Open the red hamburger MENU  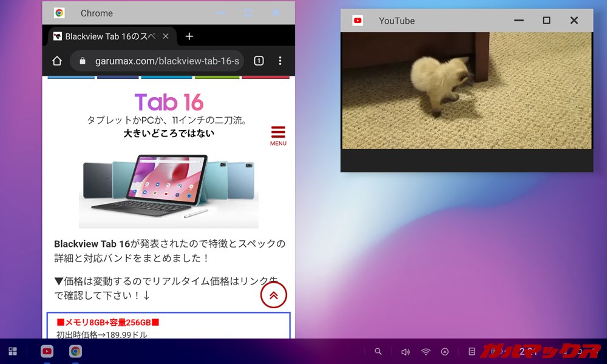(x=278, y=135)
